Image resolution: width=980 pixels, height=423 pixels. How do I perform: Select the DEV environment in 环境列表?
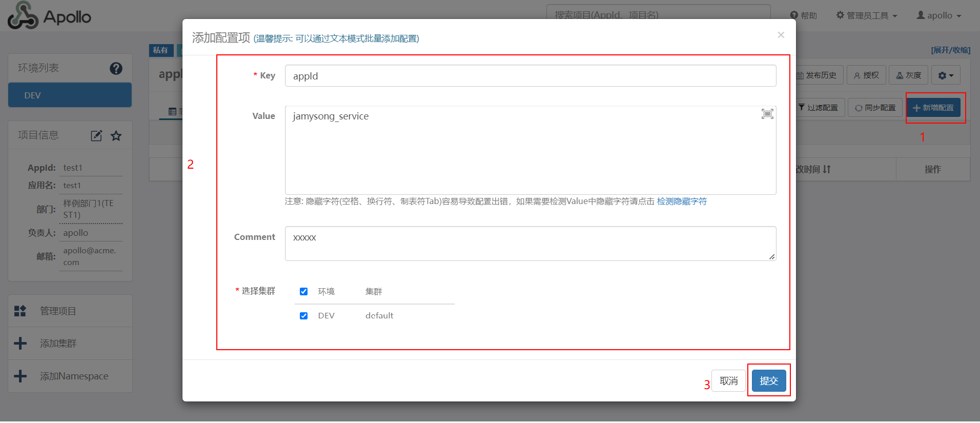pyautogui.click(x=70, y=95)
